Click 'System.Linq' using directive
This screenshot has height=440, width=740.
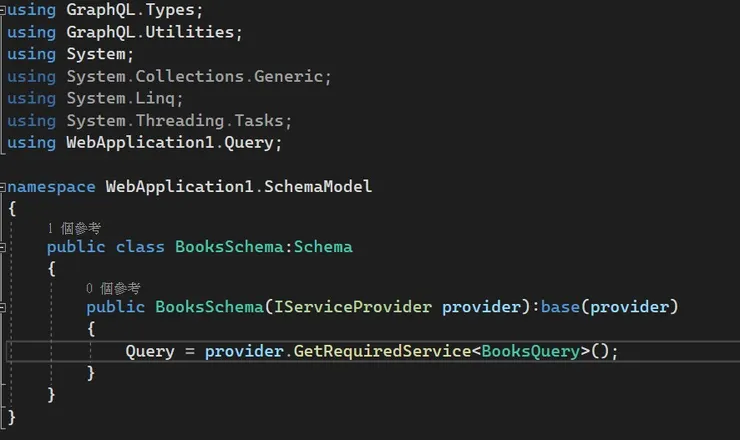pyautogui.click(x=120, y=98)
